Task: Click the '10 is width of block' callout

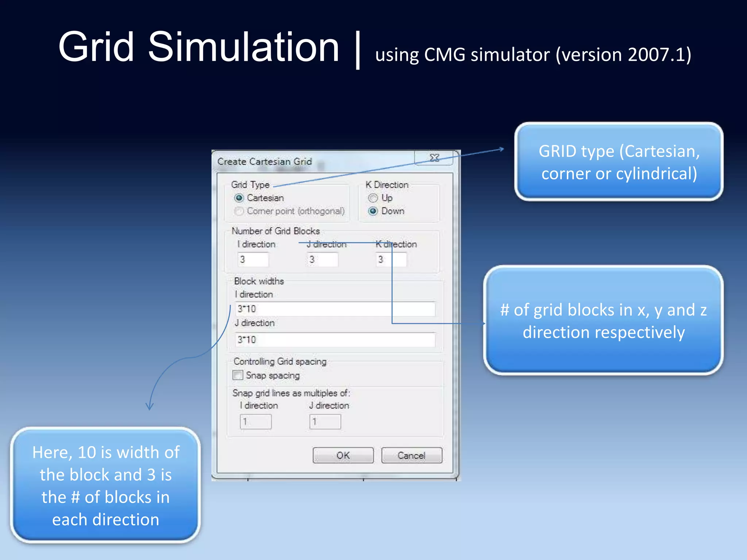Action: click(106, 485)
